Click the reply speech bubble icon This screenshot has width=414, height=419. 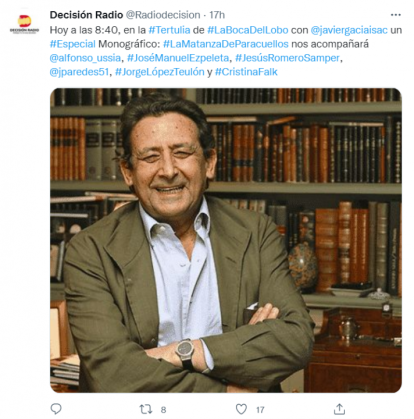coord(56,409)
